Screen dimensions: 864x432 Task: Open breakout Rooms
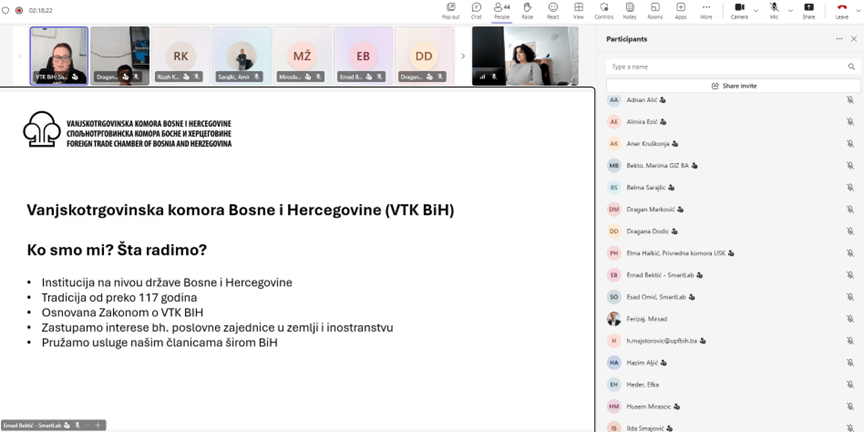tap(655, 10)
